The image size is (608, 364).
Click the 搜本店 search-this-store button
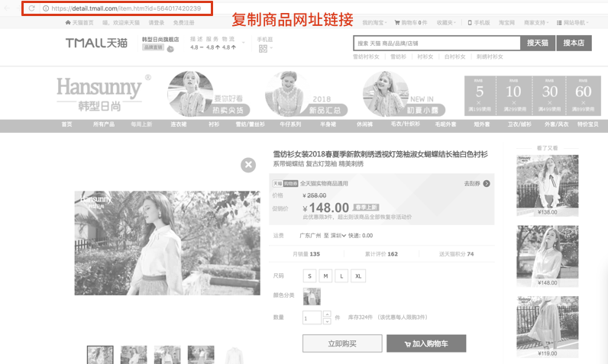tap(574, 43)
